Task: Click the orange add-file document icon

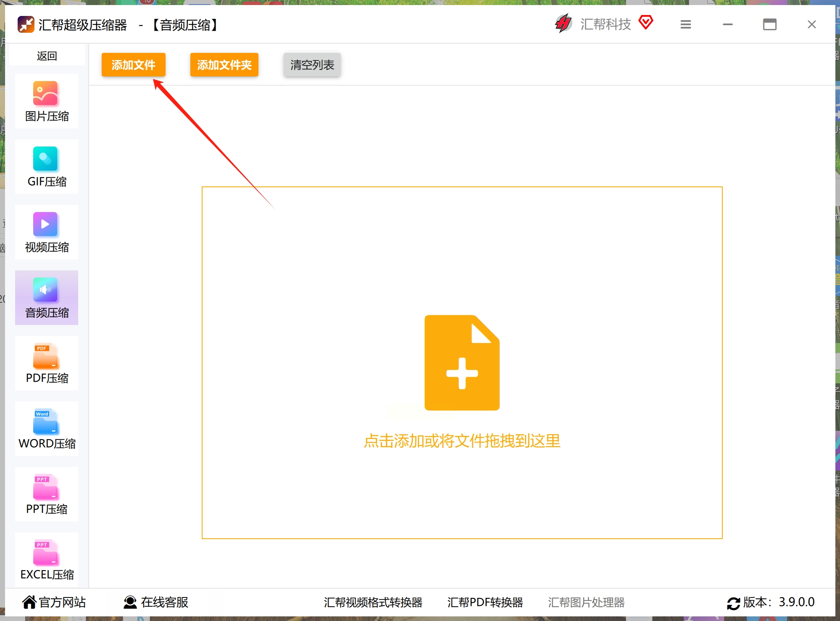Action: pyautogui.click(x=462, y=363)
